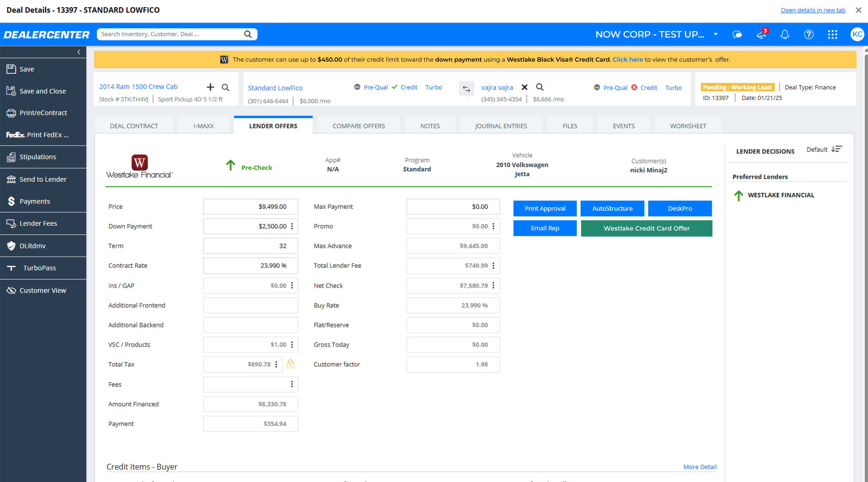Click the AutoStructure button

coord(612,209)
